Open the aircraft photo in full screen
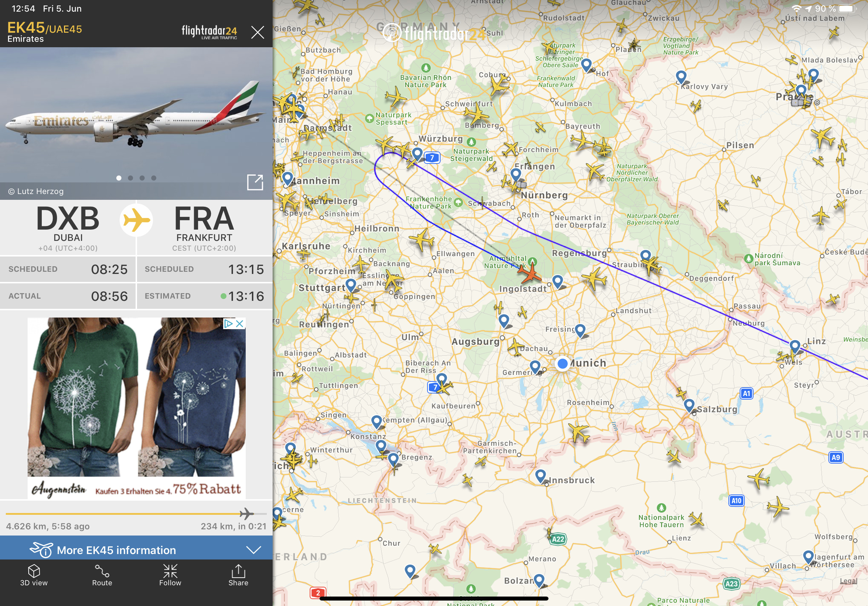 (255, 182)
